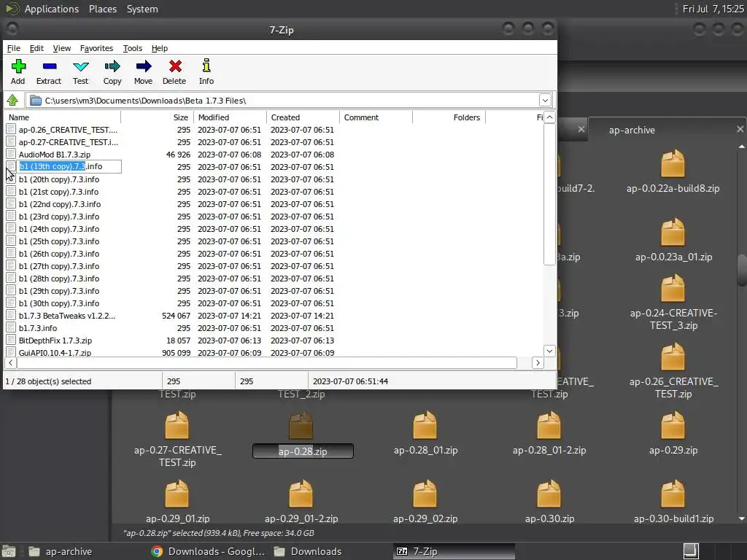Click file icon of b1 (27th copy).7.3.info
The image size is (747, 560).
coord(11,266)
